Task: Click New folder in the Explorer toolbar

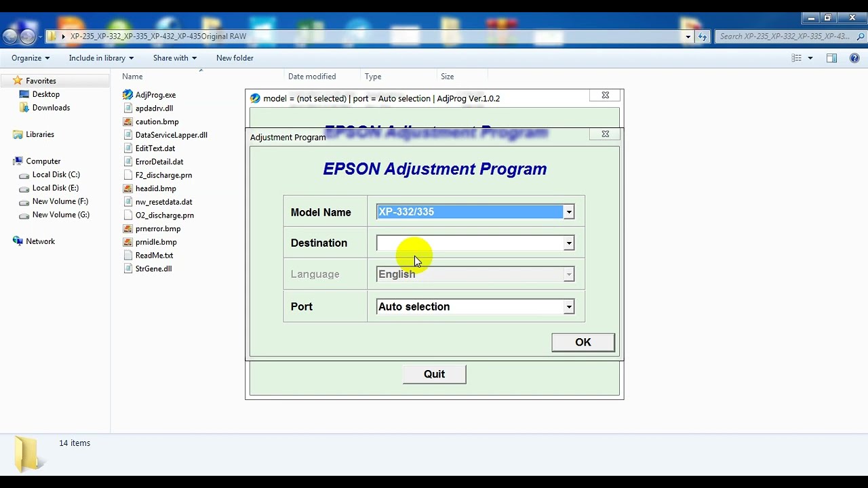Action: (x=235, y=58)
